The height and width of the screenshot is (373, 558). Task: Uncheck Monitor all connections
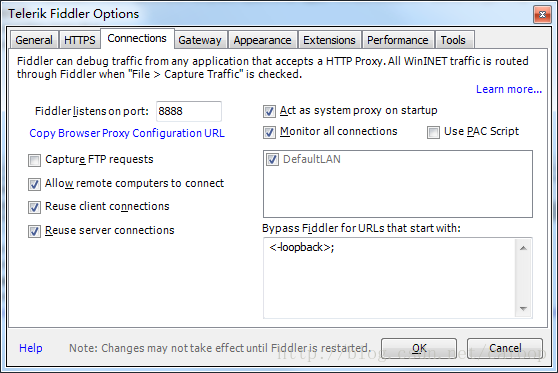pos(269,132)
